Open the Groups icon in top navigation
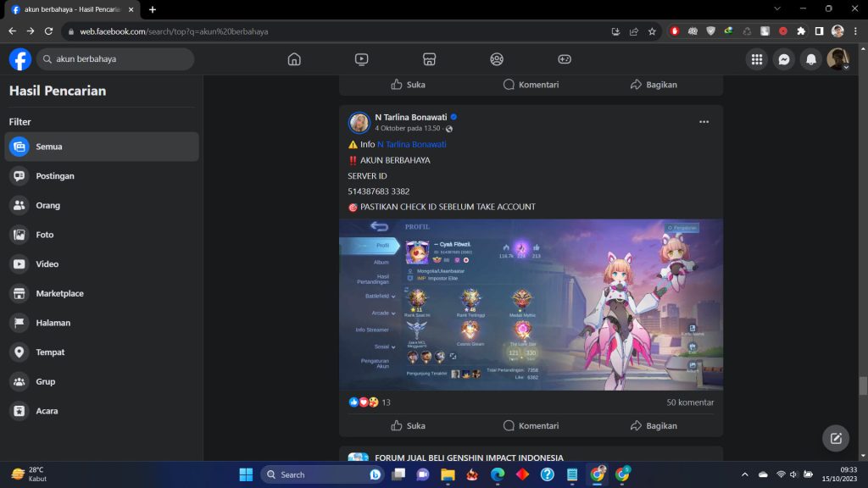This screenshot has width=868, height=488. coord(497,59)
